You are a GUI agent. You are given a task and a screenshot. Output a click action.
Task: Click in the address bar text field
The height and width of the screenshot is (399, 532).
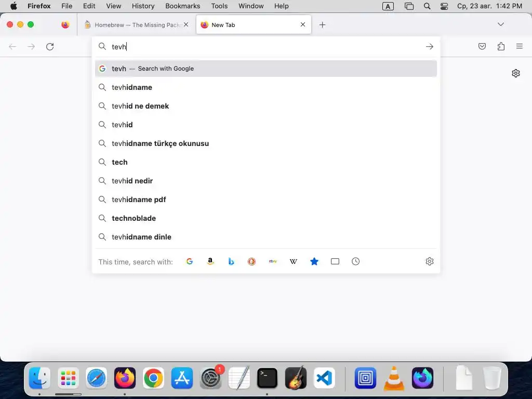tap(267, 46)
